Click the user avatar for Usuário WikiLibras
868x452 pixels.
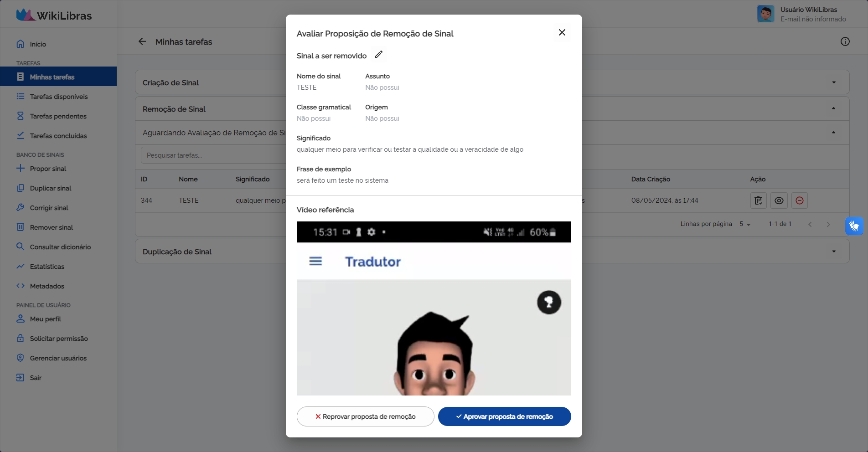(765, 14)
